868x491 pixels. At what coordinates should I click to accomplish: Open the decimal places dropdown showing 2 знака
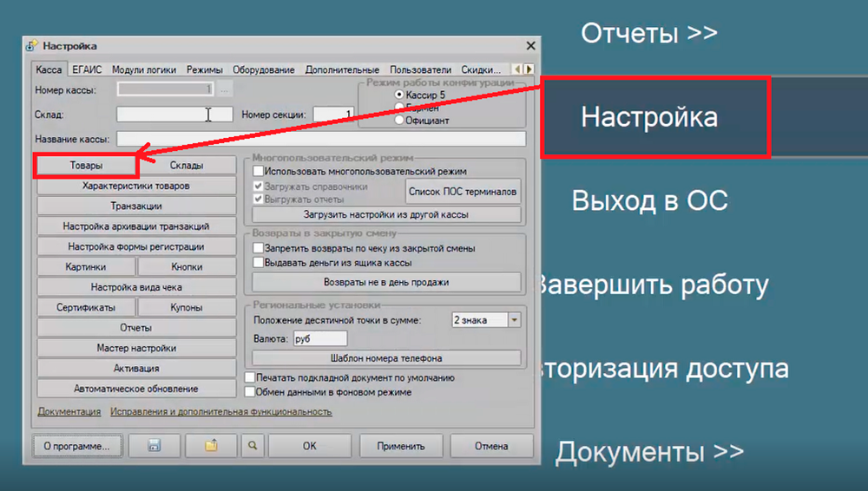(x=514, y=320)
